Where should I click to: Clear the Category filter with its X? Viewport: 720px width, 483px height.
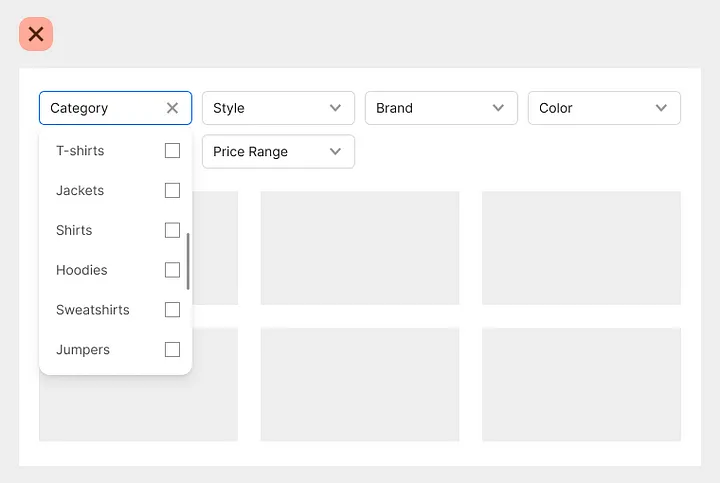tap(172, 108)
